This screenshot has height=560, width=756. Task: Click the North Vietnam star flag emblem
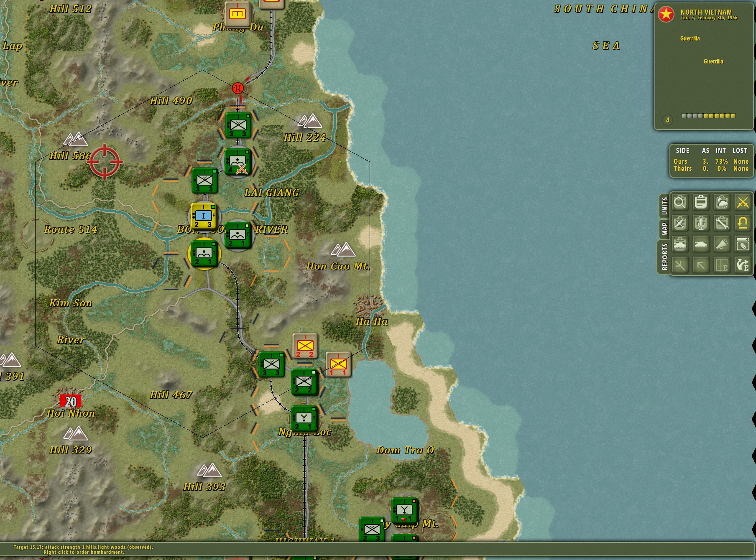point(666,14)
